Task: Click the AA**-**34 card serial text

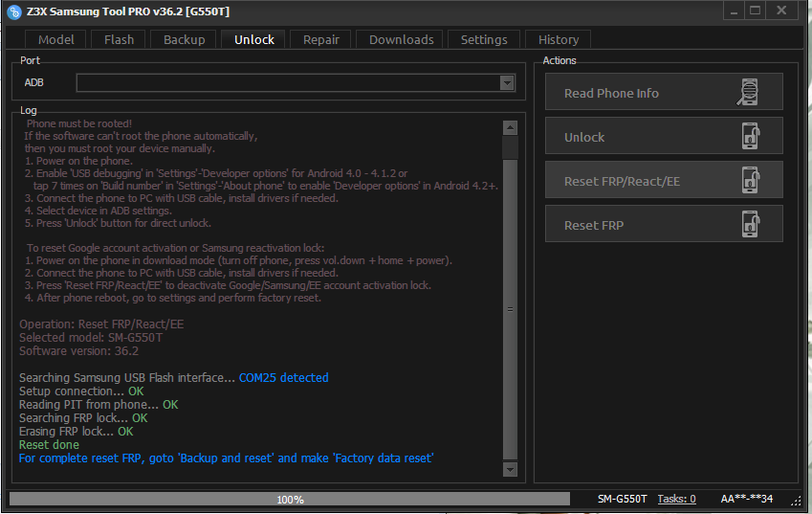Action: [746, 499]
